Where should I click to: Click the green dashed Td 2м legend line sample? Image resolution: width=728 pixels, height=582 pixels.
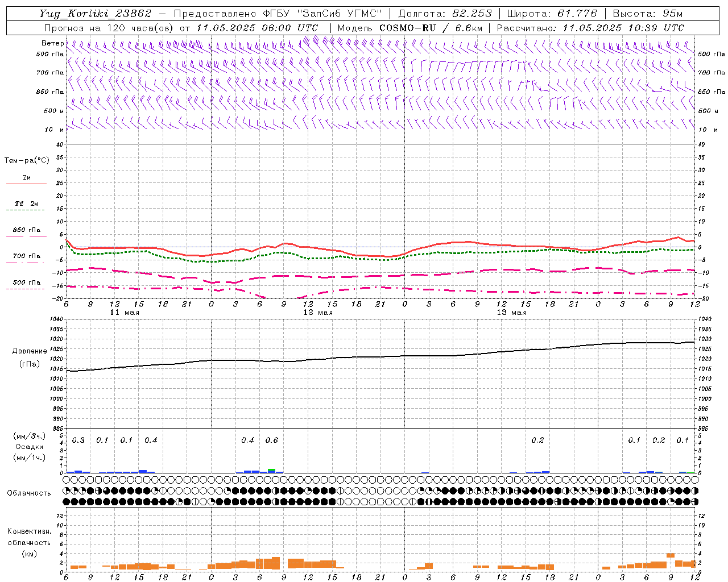point(26,210)
